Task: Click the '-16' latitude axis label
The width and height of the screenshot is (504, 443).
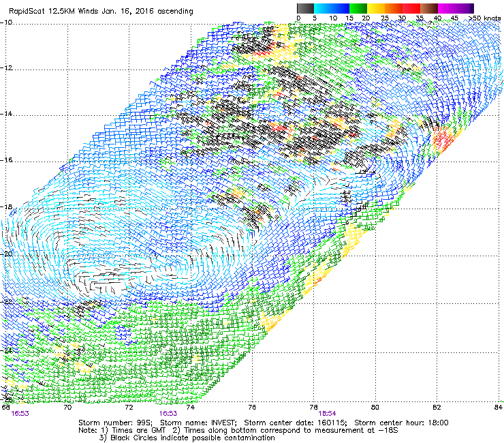Action: (6, 160)
